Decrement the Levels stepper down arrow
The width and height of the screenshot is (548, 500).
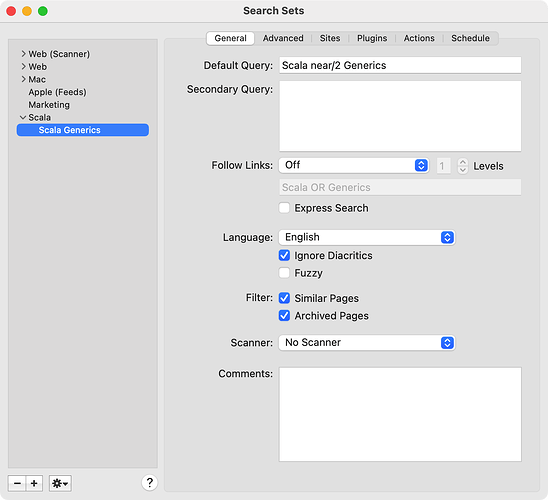(463, 170)
